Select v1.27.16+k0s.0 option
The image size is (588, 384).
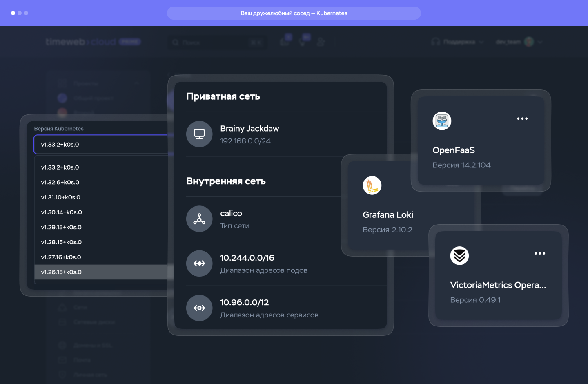pos(101,257)
